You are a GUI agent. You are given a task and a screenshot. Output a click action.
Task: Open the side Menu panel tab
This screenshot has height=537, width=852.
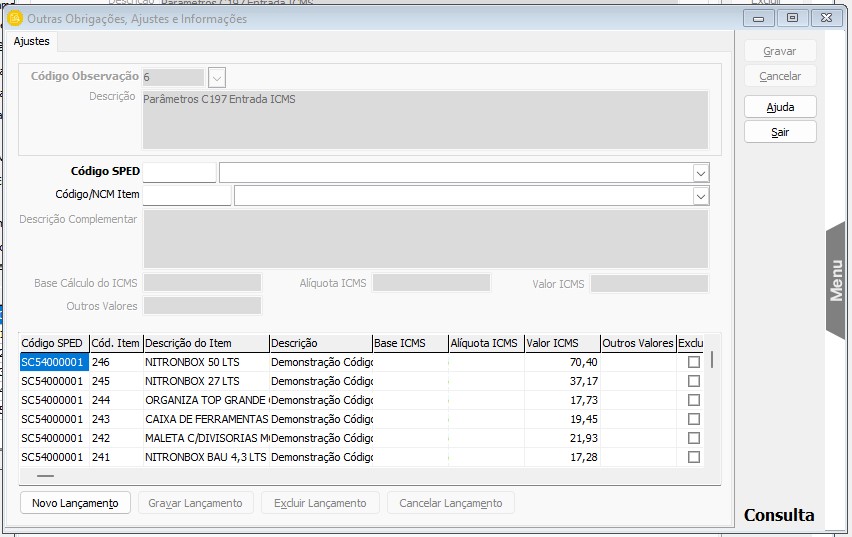tap(837, 280)
